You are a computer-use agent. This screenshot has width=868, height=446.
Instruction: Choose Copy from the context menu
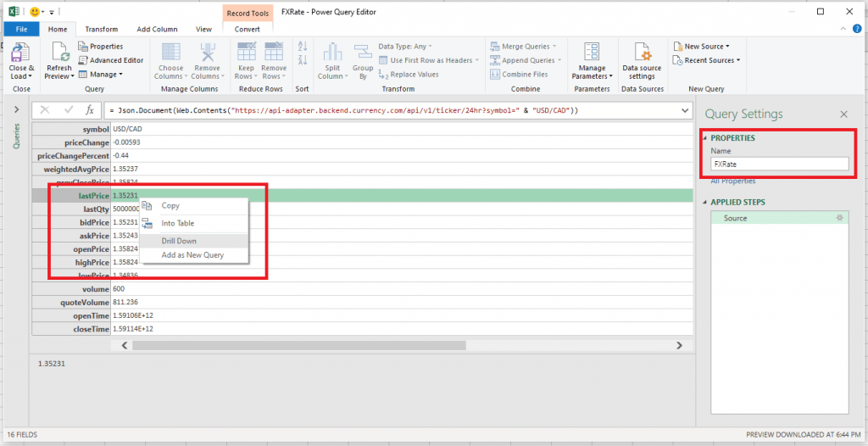194,205
